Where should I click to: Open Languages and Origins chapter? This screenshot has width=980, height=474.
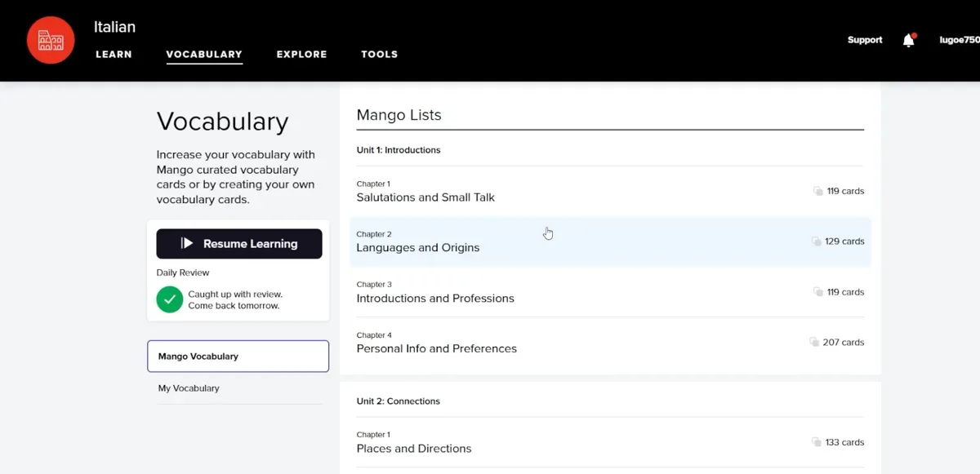[x=418, y=248]
